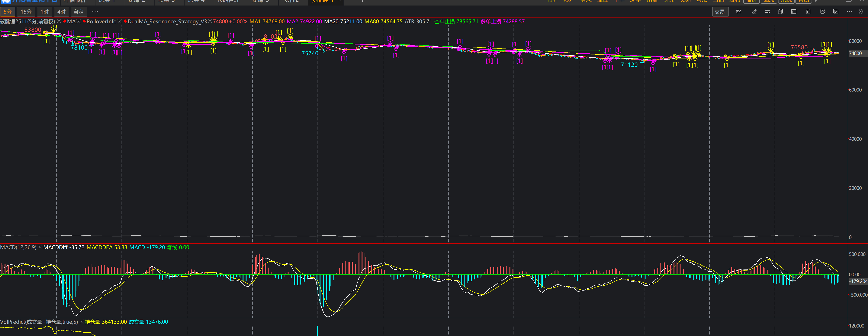Click the DualMA_Resonance_Strategy_V3 indicator name
Viewport: 868px width, 336px height.
click(167, 22)
